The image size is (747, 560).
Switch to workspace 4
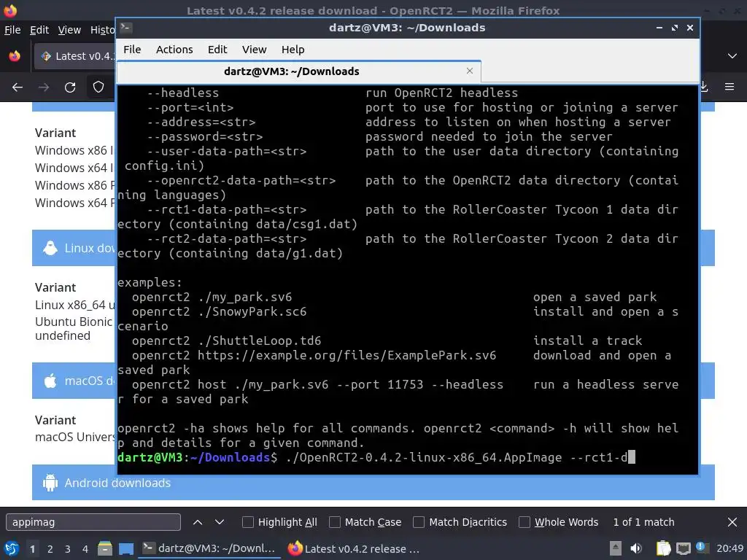(x=85, y=549)
